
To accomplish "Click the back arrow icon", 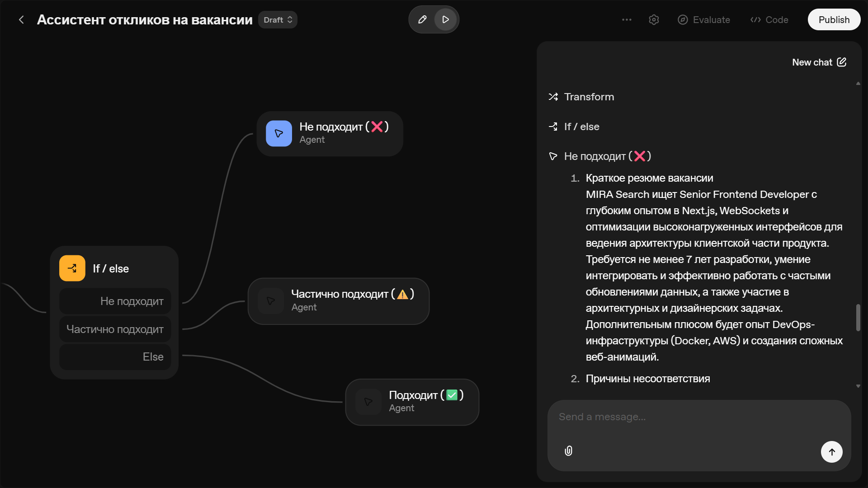I will click(21, 20).
